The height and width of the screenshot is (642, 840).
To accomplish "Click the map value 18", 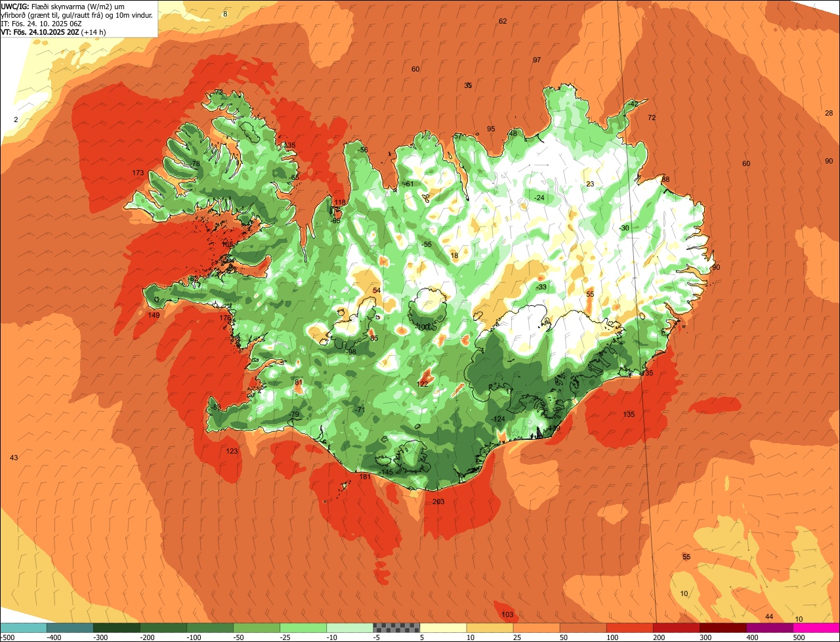I will tap(454, 256).
